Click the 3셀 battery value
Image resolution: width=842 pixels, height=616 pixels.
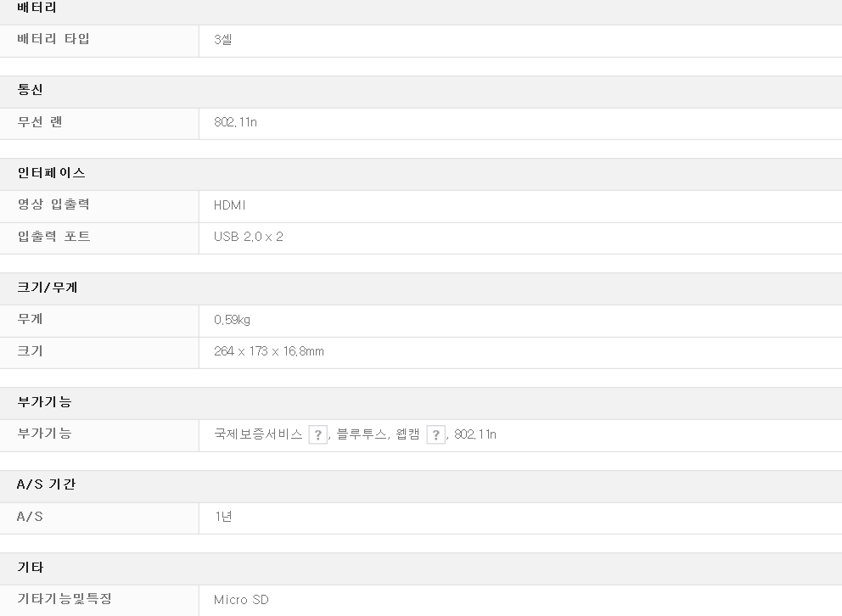click(x=222, y=40)
